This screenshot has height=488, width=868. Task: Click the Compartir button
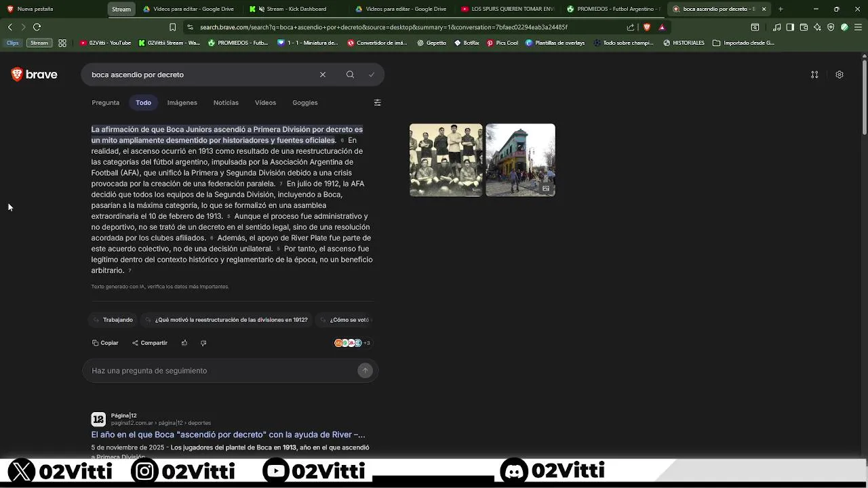150,343
